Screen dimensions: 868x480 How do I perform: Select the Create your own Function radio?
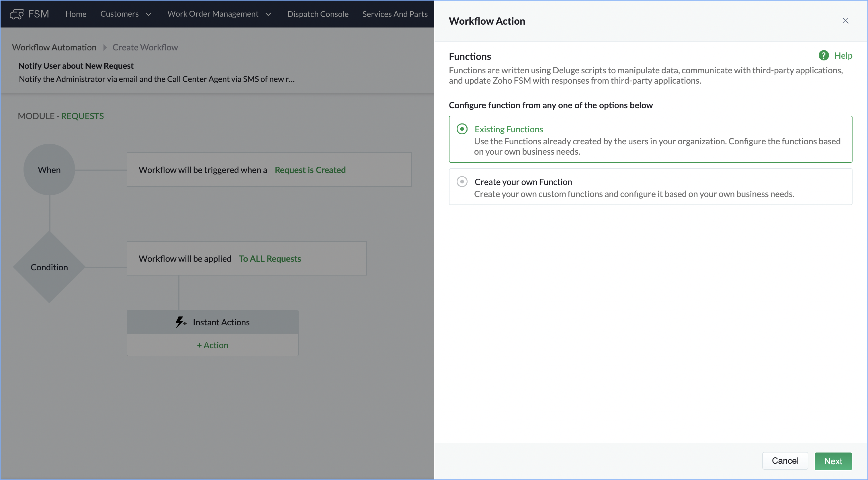pyautogui.click(x=462, y=182)
